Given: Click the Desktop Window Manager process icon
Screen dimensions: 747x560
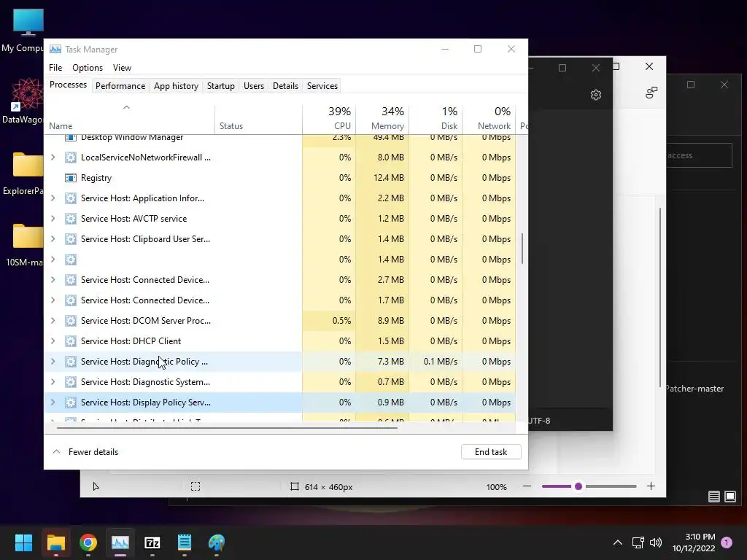Looking at the screenshot, I should point(71,138).
